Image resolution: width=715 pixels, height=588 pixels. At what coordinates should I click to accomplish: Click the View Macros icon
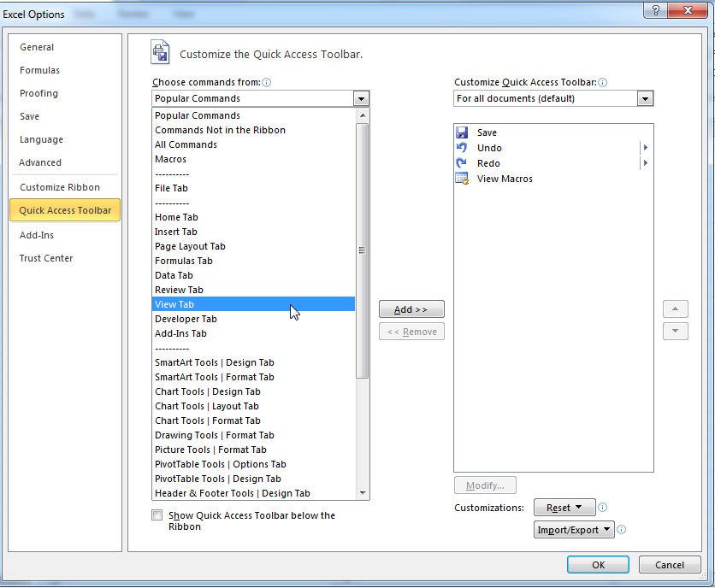[x=462, y=179]
